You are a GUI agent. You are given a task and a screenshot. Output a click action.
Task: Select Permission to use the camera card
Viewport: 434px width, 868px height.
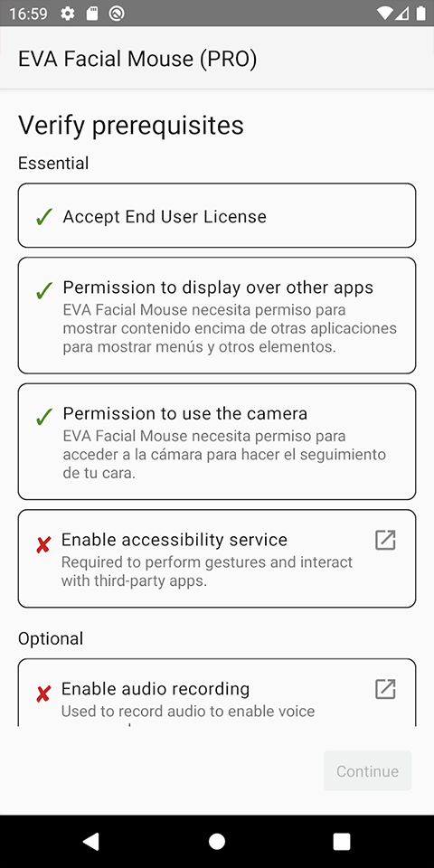(217, 442)
